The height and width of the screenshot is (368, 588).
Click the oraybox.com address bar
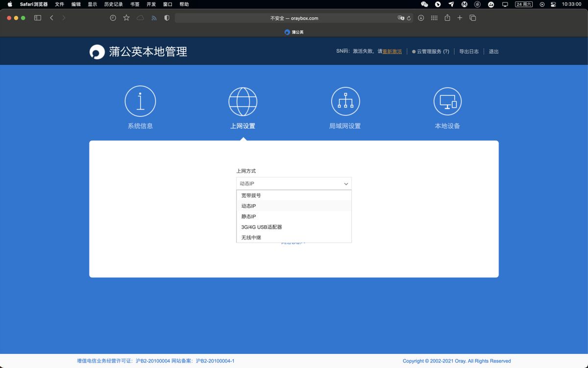click(x=294, y=18)
